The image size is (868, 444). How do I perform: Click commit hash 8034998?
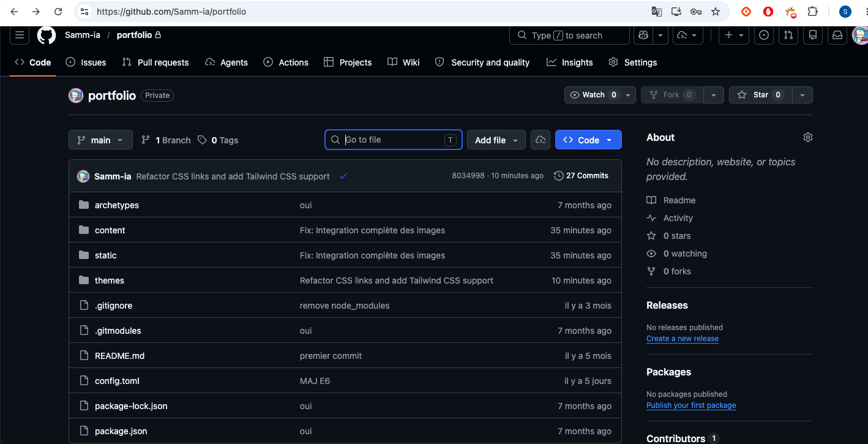pos(468,176)
